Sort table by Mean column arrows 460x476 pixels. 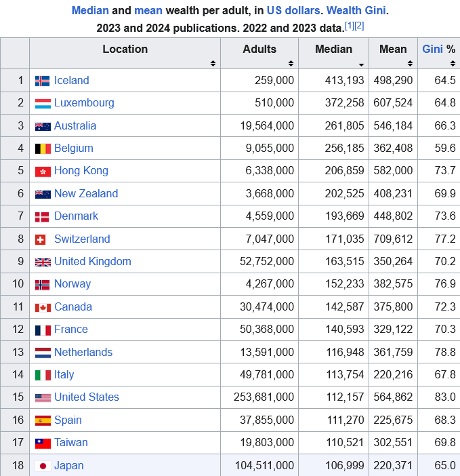click(410, 63)
